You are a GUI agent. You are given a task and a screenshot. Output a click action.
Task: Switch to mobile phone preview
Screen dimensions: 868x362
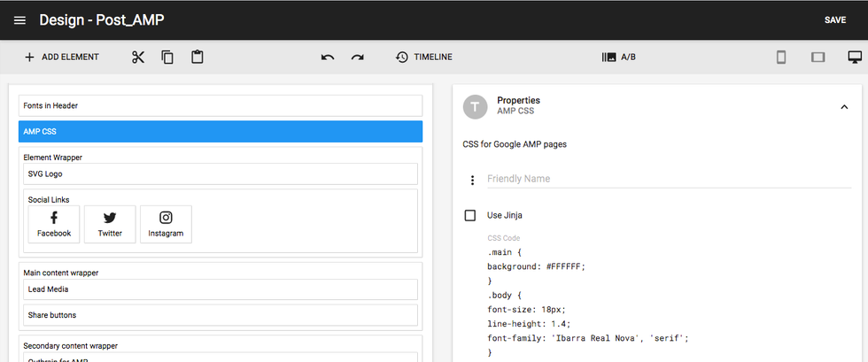pyautogui.click(x=781, y=58)
